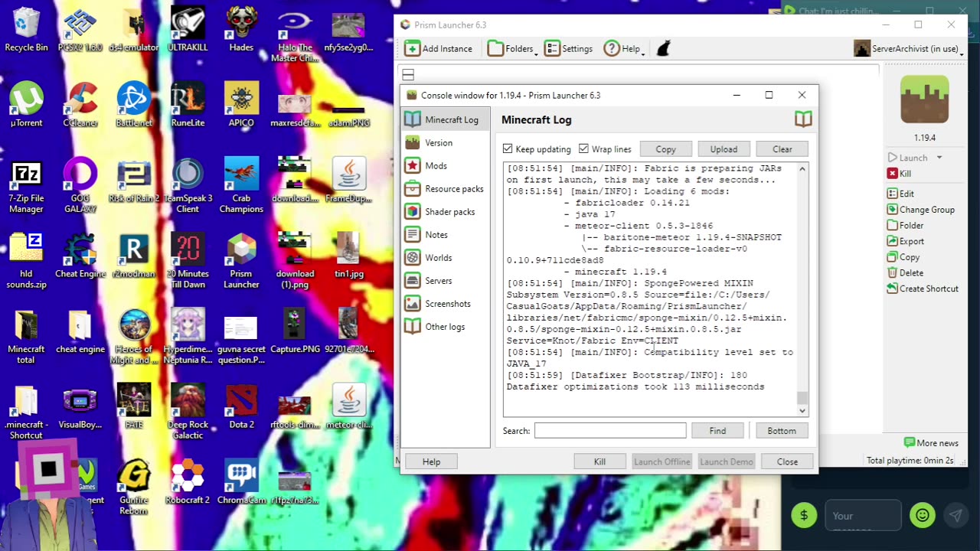The height and width of the screenshot is (551, 980).
Task: Click Delete in the instance side panel
Action: click(x=905, y=272)
